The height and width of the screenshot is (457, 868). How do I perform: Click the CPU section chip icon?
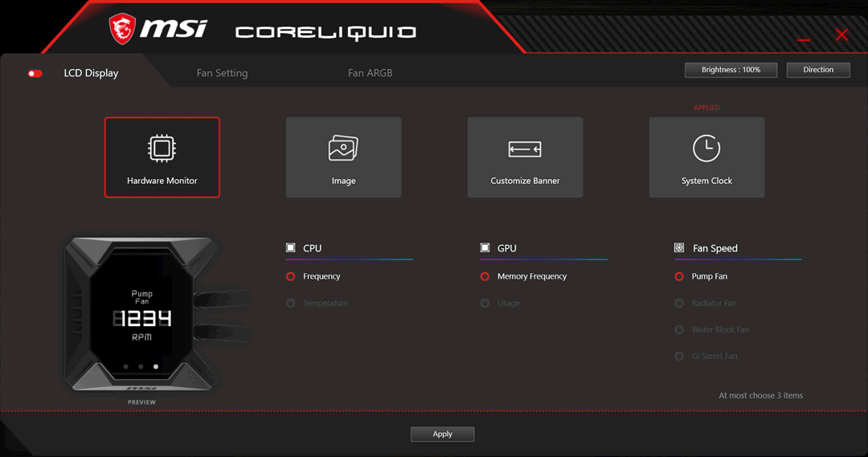291,248
